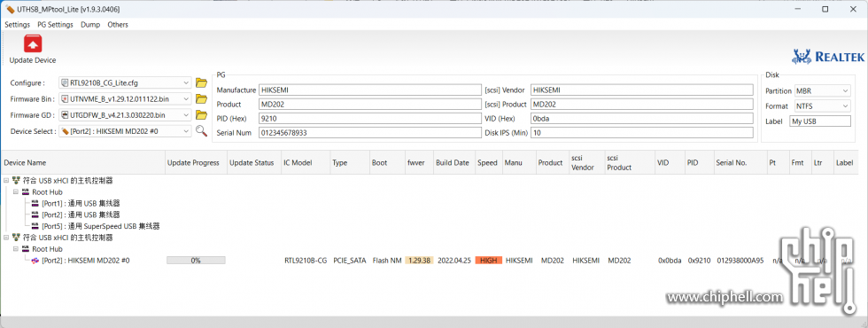
Task: Click the Update Progress column header
Action: [x=196, y=163]
